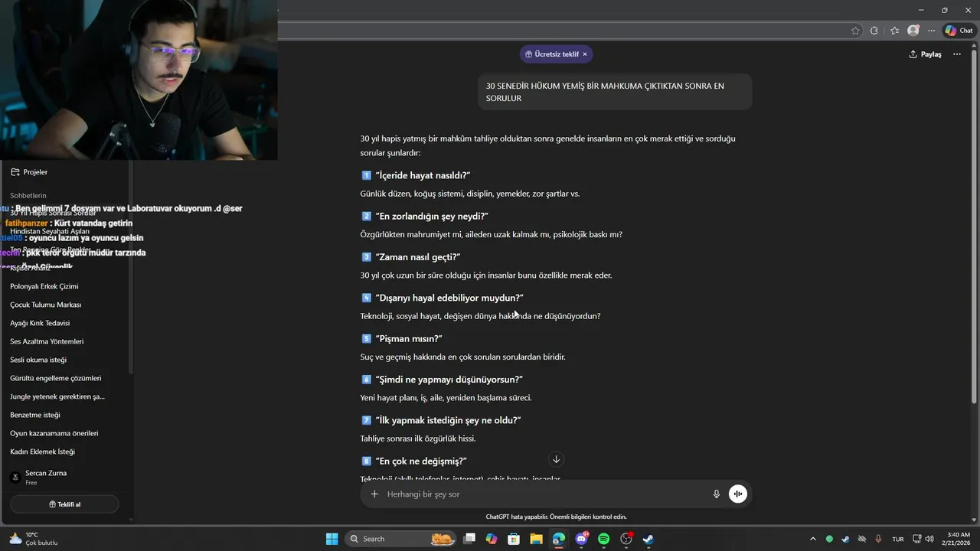
Task: Open the browser profile avatar
Action: (x=913, y=31)
